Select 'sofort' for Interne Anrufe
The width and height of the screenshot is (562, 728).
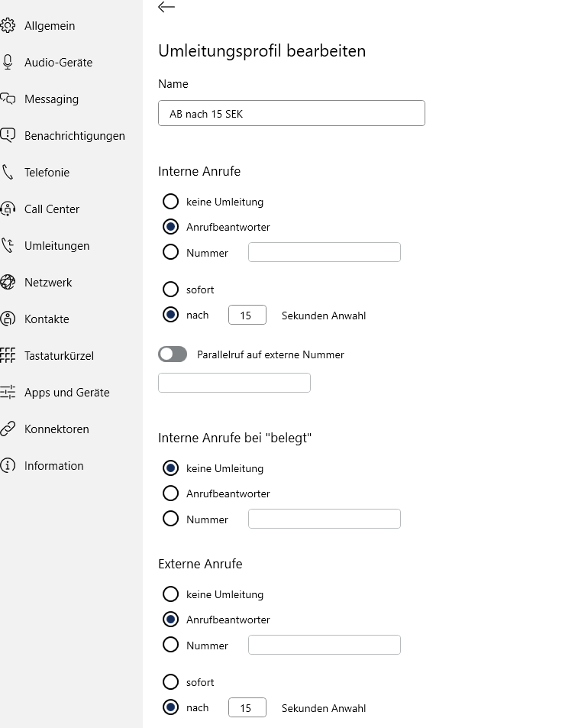point(170,290)
